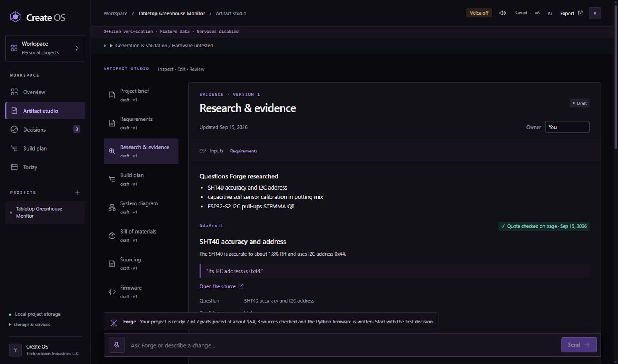Select Sourcing artifact in list
The height and width of the screenshot is (364, 618).
tap(141, 264)
